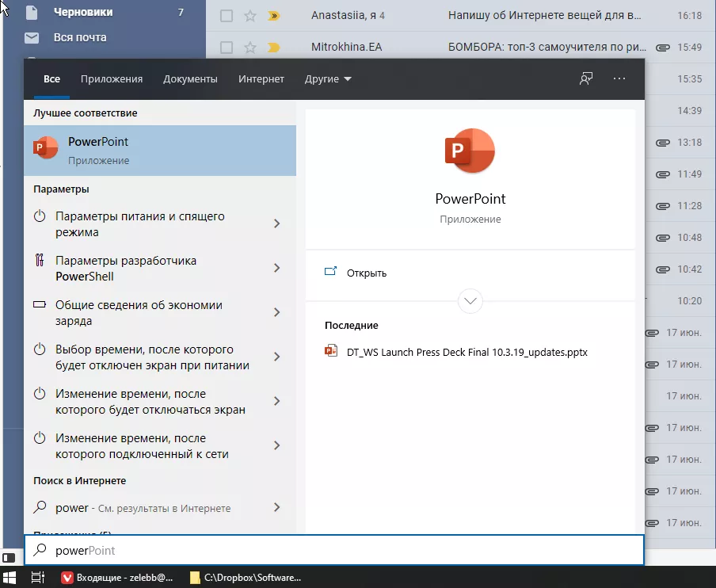Star the Anastasiia email
The image size is (716, 588).
coord(249,16)
